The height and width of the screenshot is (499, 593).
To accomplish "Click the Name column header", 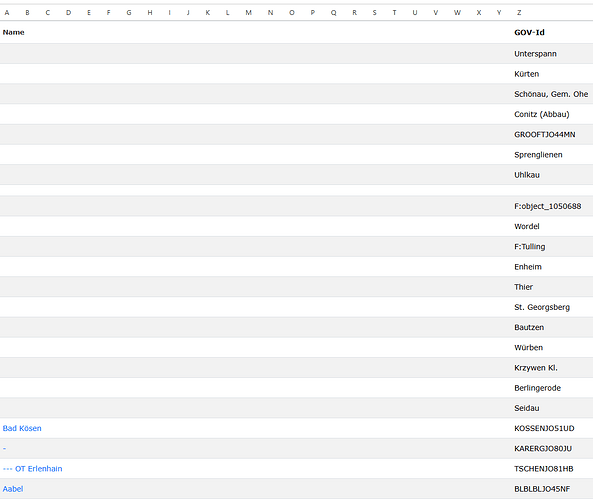I will [14, 33].
